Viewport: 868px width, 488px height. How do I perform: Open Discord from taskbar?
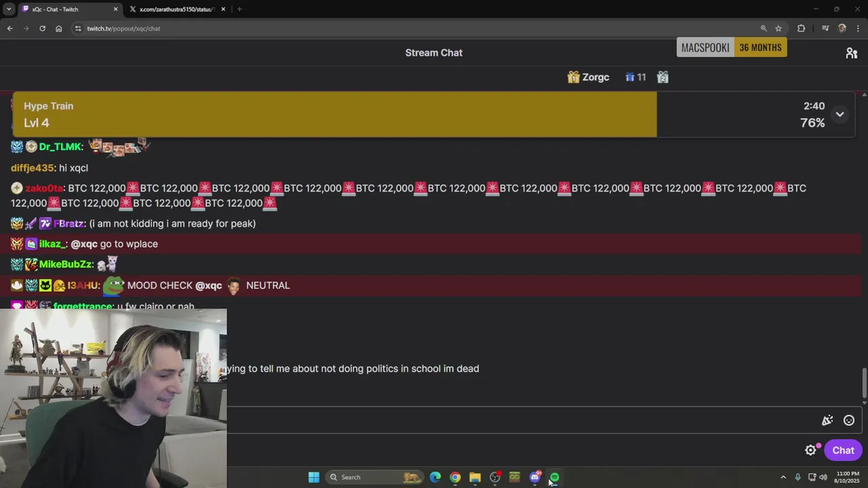534,477
